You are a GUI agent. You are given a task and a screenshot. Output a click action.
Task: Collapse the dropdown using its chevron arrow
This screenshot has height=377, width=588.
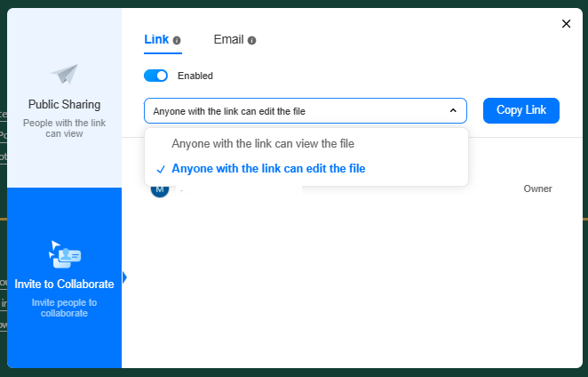(x=453, y=110)
